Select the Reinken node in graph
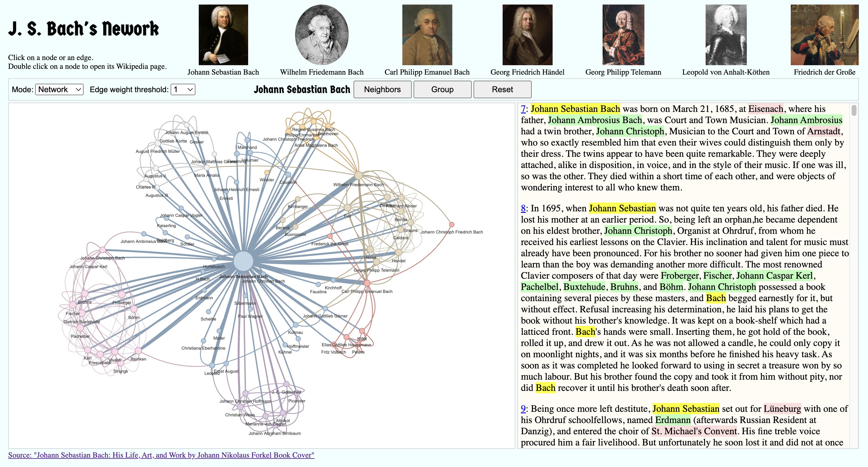868x467 pixels. [x=138, y=351]
